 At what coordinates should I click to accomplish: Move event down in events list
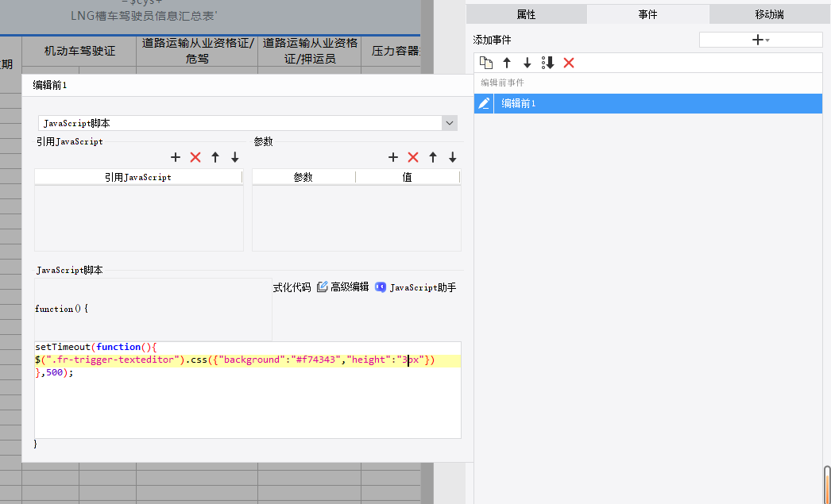click(x=527, y=63)
